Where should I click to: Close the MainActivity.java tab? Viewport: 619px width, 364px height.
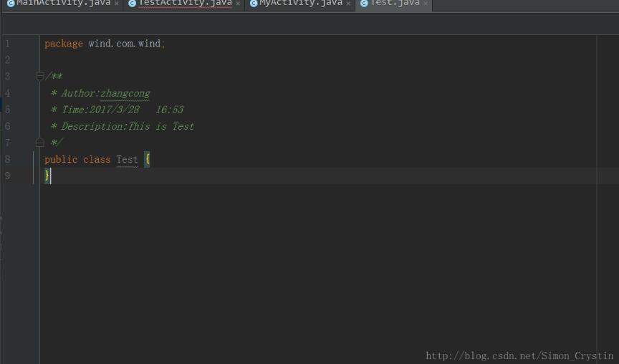tap(117, 4)
